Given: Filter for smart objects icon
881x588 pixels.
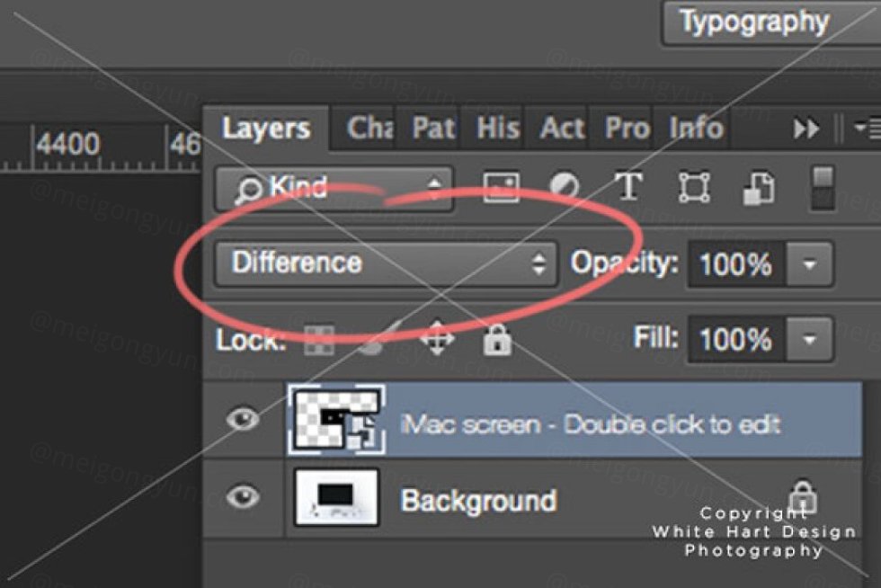Looking at the screenshot, I should [758, 188].
